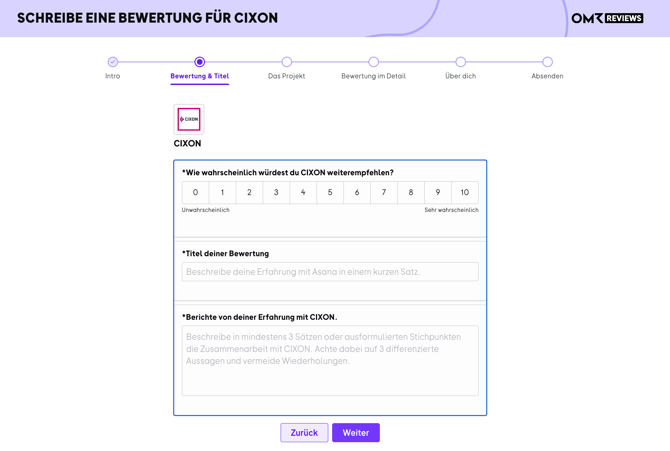The width and height of the screenshot is (670, 451).
Task: Click the CIXON company logo thumbnail
Action: [x=189, y=119]
